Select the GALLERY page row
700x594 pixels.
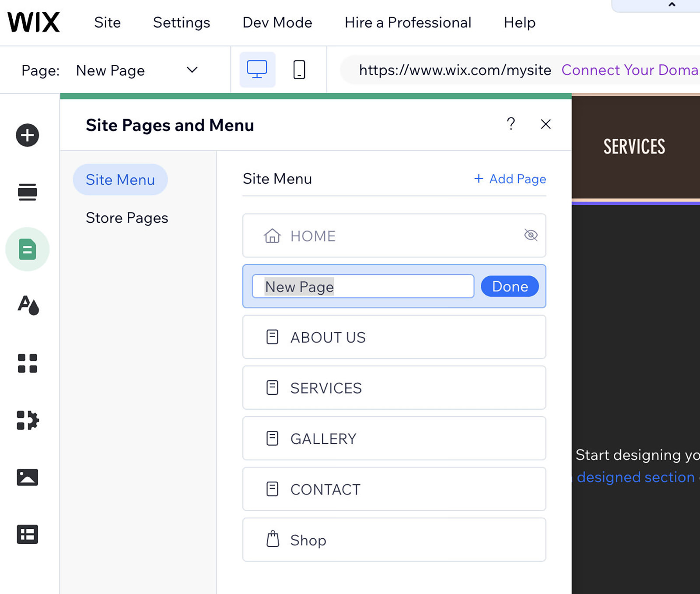tap(394, 438)
